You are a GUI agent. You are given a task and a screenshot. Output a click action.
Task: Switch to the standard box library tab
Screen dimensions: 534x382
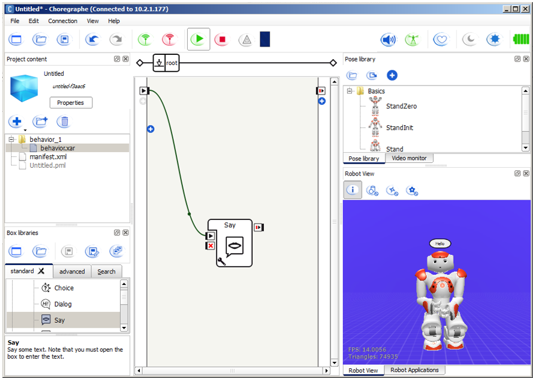point(29,271)
